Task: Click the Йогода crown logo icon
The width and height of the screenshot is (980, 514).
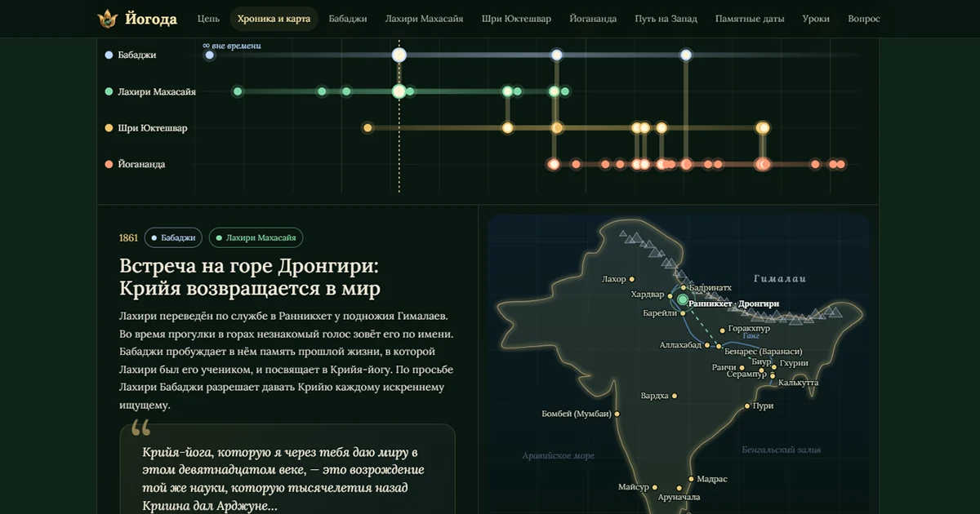Action: (x=107, y=19)
